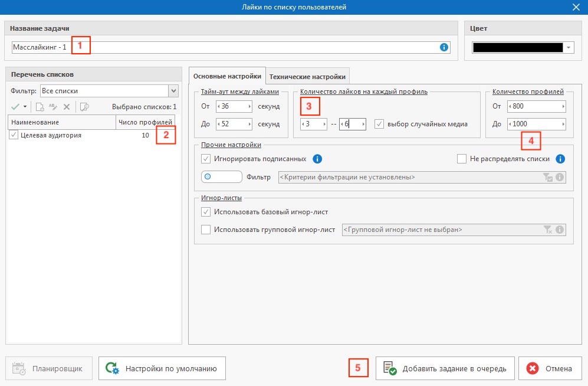Screen dimensions: 588x386
Task: Toggle the выбор случайных медиа checkbox
Action: pyautogui.click(x=379, y=124)
